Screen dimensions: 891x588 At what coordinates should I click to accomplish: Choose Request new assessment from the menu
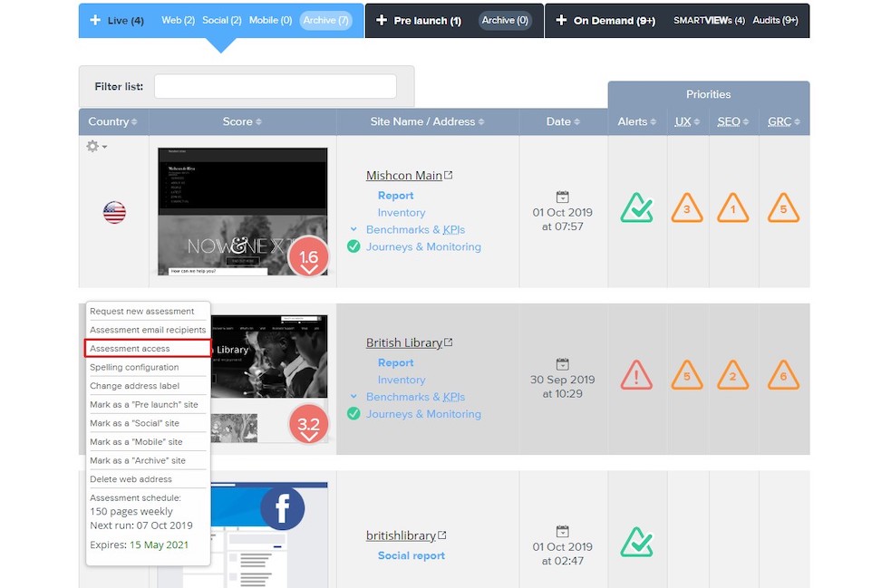coord(142,312)
